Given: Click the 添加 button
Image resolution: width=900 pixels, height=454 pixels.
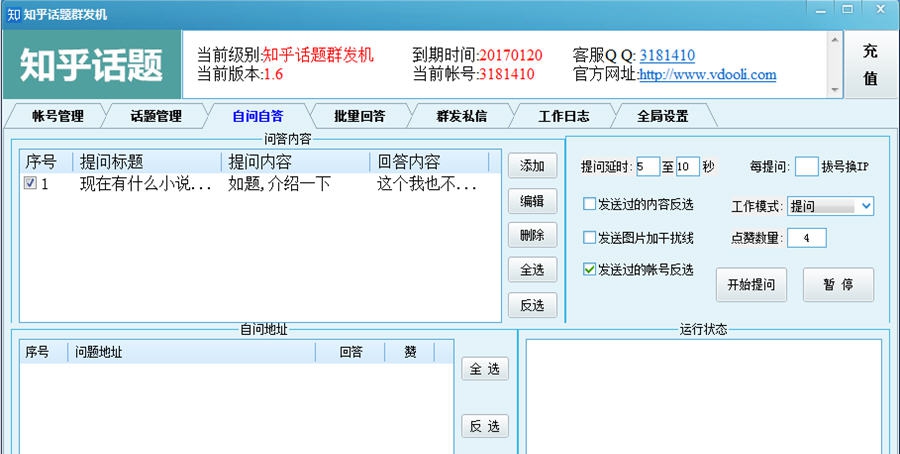Looking at the screenshot, I should pos(532,166).
